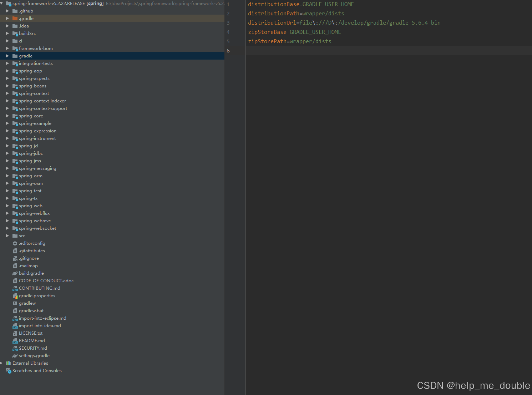The image size is (532, 395).
Task: Select the spring-expression module
Action: click(37, 131)
